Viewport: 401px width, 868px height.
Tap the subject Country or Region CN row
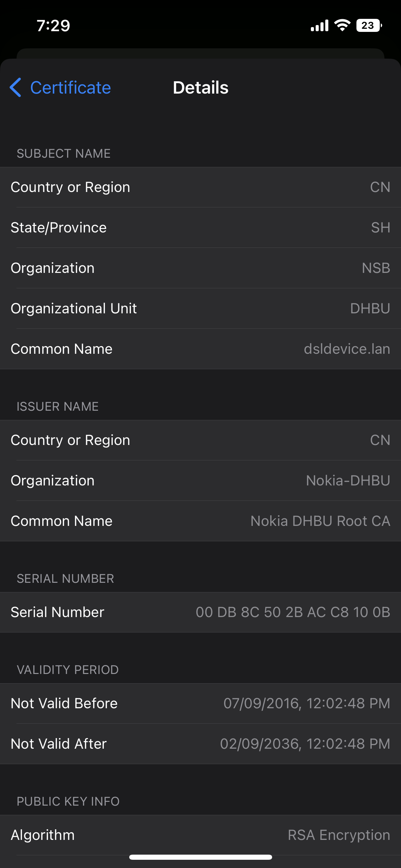[x=200, y=187]
